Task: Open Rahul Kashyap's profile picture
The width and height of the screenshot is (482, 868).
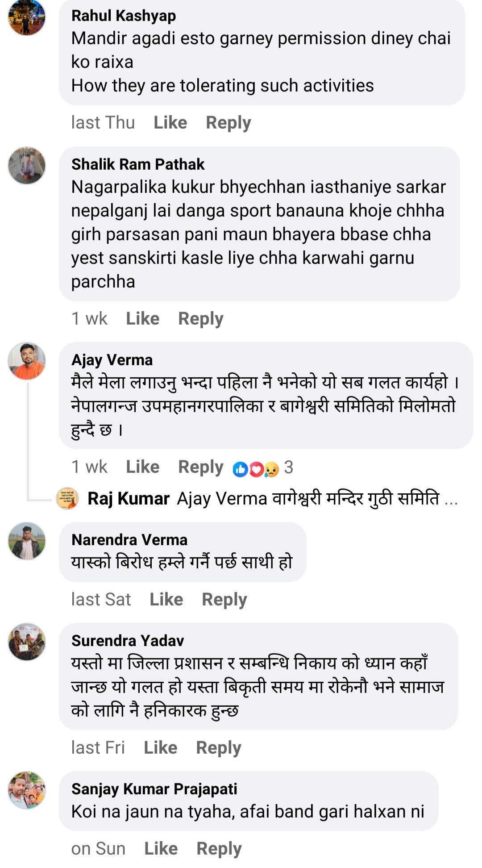Action: (x=27, y=17)
